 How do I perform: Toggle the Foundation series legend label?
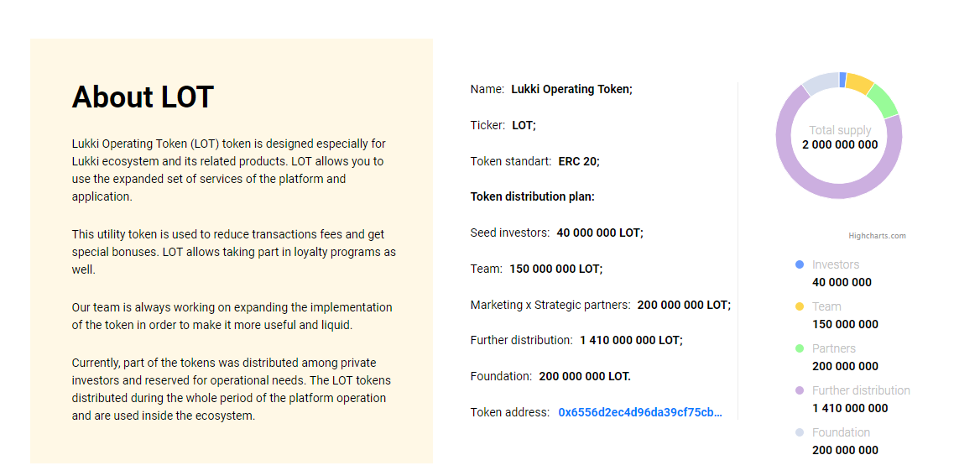tap(841, 432)
